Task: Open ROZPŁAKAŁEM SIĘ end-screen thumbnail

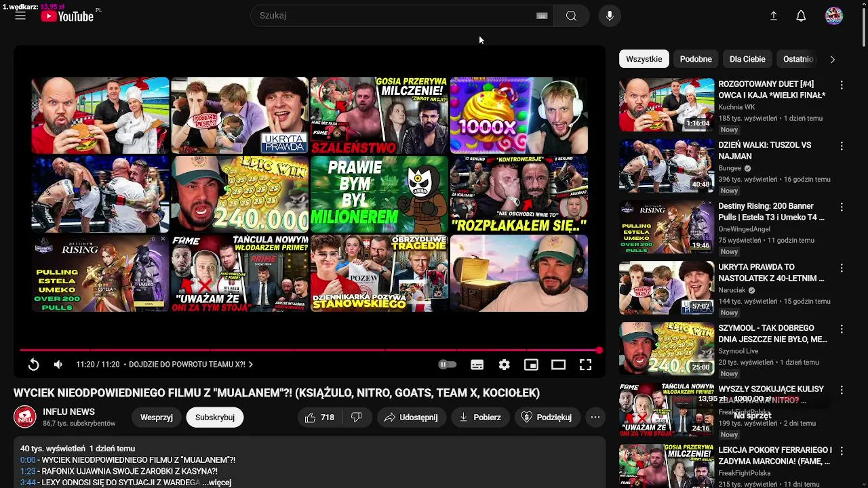Action: [519, 195]
